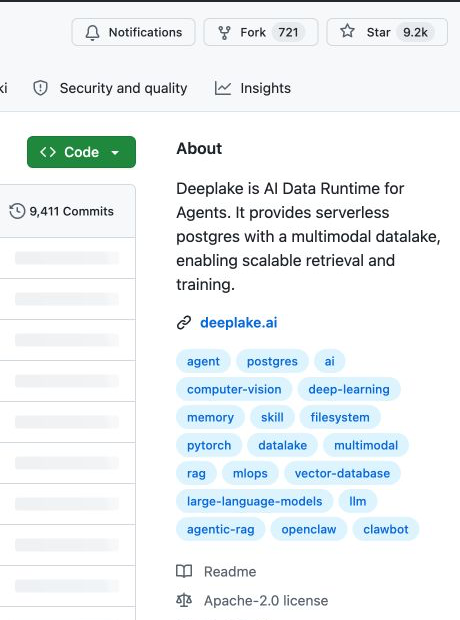
Task: Select the skill topic tag
Action: tap(272, 418)
